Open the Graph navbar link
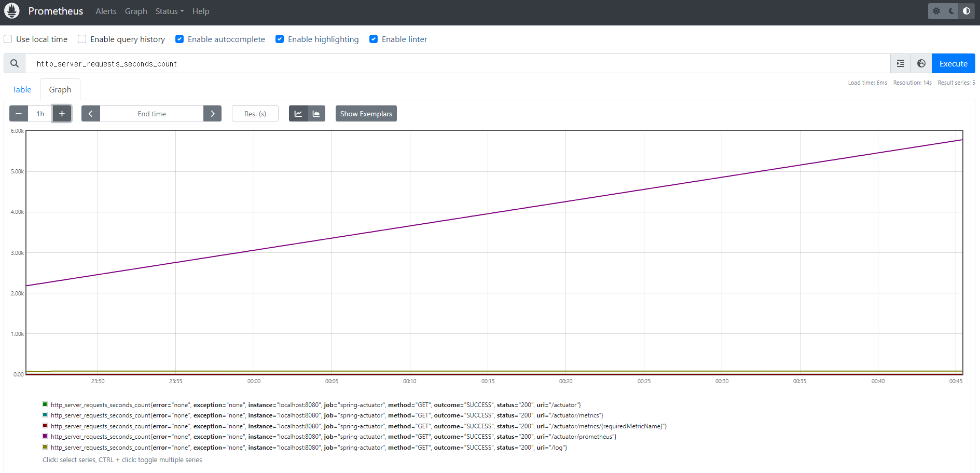Viewport: 980px width, 473px height. (136, 11)
